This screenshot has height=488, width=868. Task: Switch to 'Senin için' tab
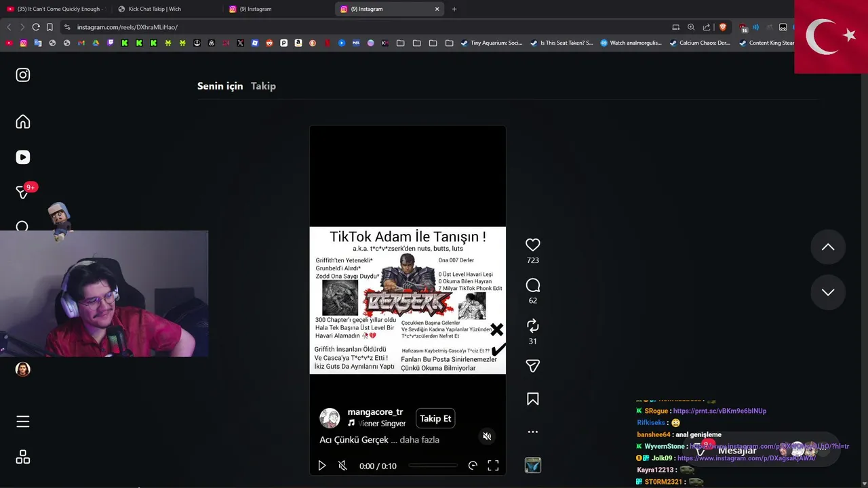pos(220,86)
